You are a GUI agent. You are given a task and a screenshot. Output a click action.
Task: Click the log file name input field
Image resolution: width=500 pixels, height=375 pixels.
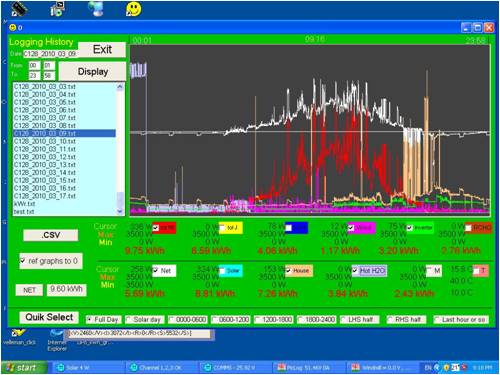pyautogui.click(x=51, y=54)
